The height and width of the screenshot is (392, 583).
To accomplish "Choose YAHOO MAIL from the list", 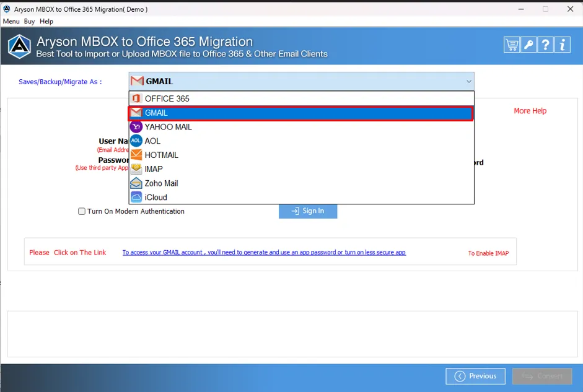I will point(302,127).
